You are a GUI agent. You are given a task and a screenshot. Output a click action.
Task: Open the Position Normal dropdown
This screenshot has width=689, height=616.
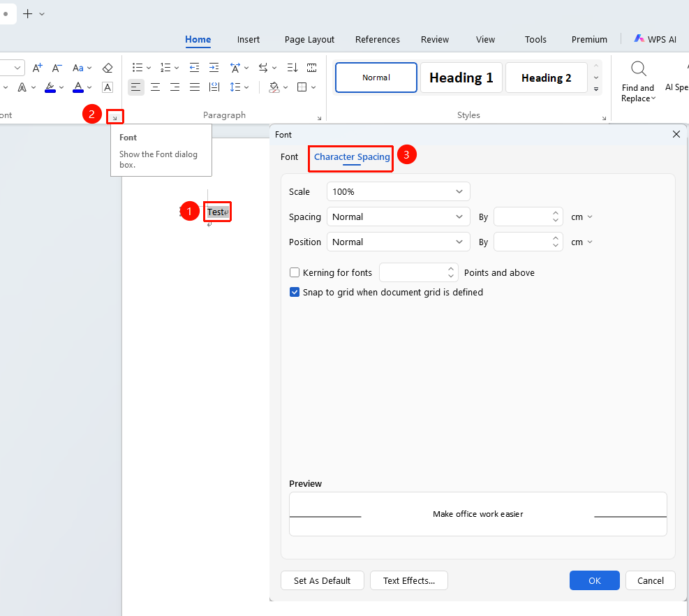[x=399, y=242]
